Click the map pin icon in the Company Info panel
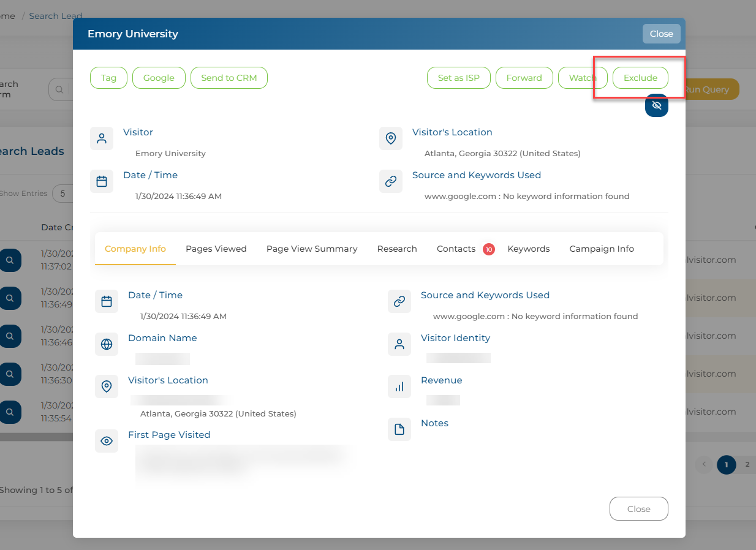The image size is (756, 550). (x=107, y=386)
